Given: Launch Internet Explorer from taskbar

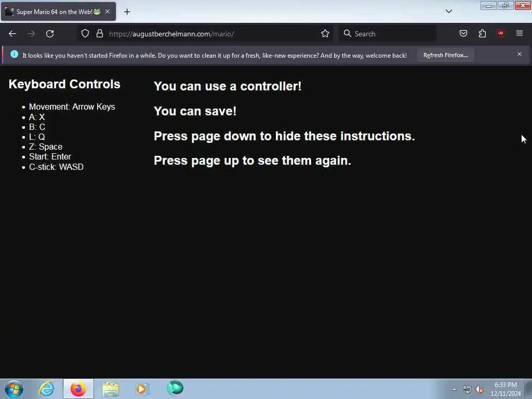Looking at the screenshot, I should click(46, 389).
